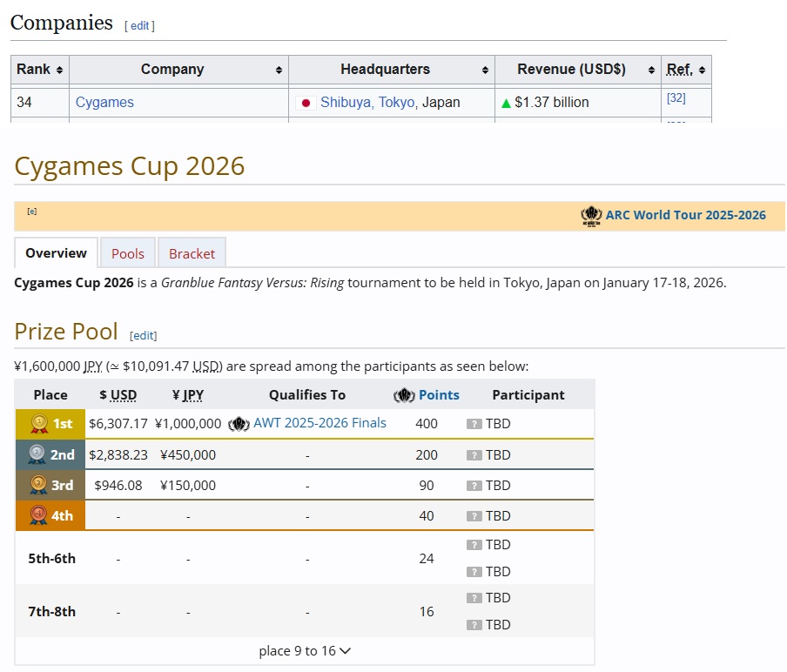Switch to the Pools tab
The image size is (787, 672).
[128, 253]
